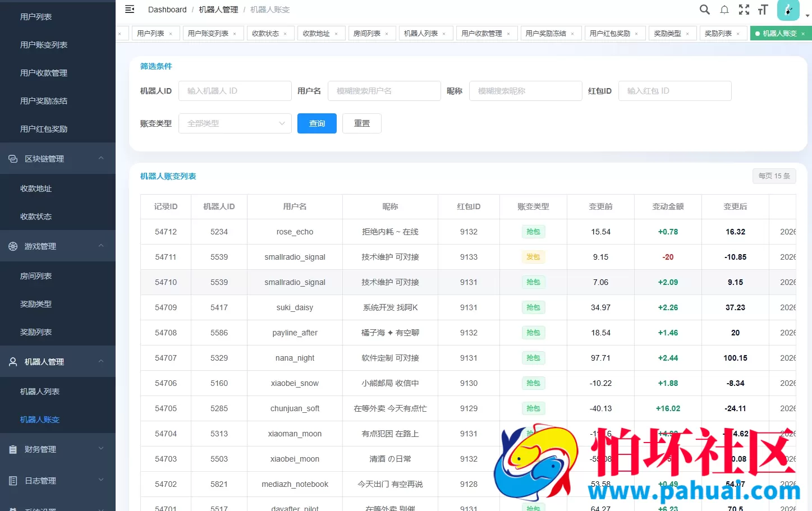This screenshot has height=511, width=812.
Task: Click the 查询 search button
Action: point(317,123)
